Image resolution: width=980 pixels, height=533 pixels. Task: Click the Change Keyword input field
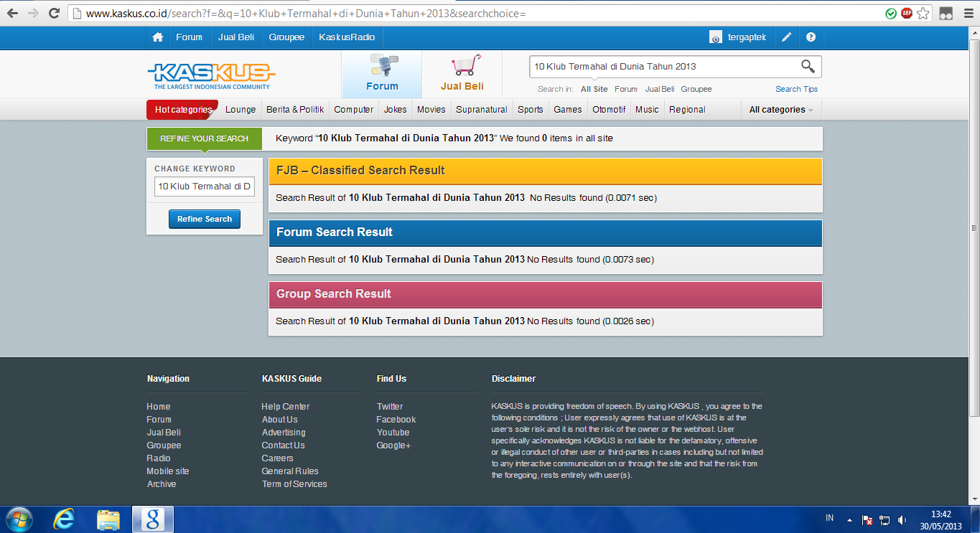pyautogui.click(x=205, y=187)
